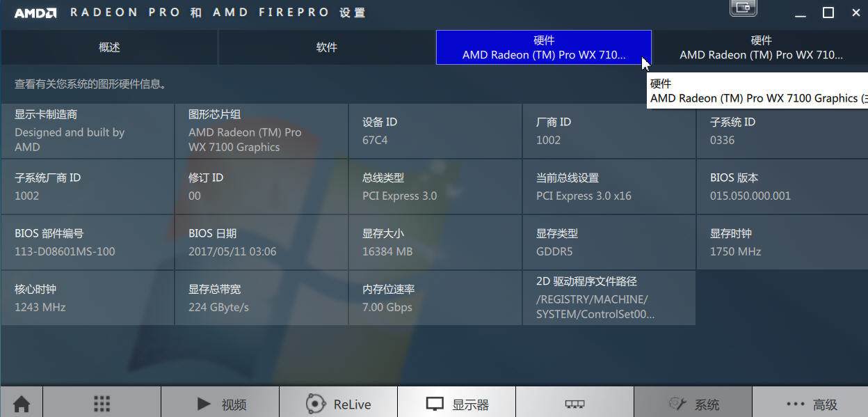Click the description text 查看有关您系统的图形硬件信息
The height and width of the screenshot is (417, 868).
tap(90, 84)
